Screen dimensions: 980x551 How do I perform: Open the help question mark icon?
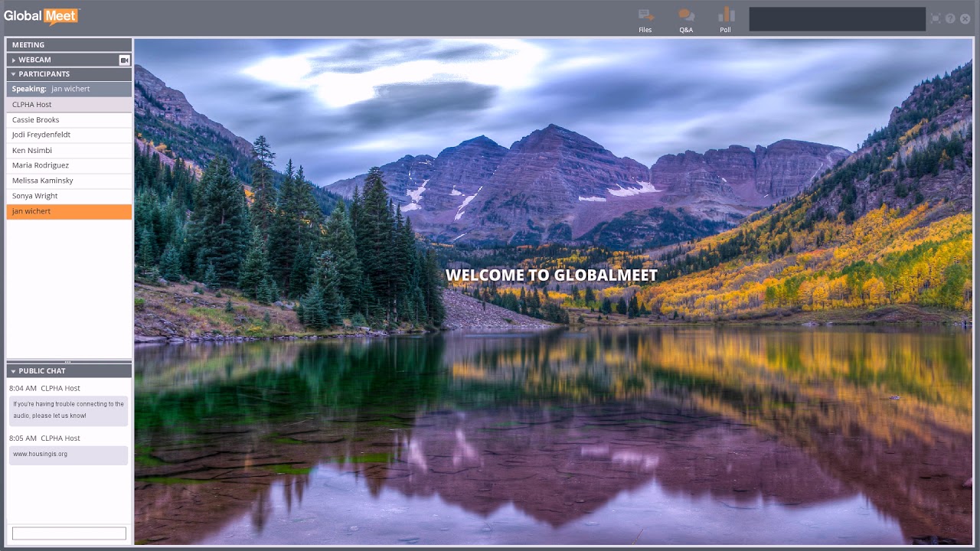(950, 18)
